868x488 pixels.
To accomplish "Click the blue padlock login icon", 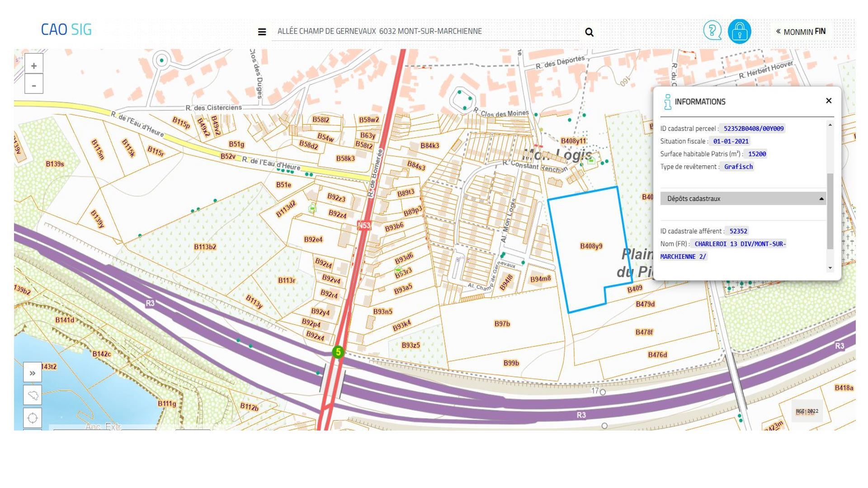I will (x=739, y=32).
